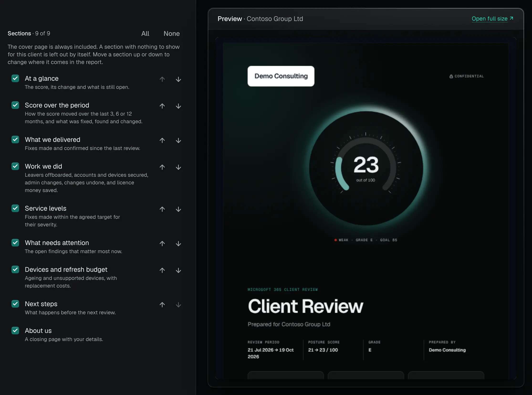
Task: Click the report cover preview thumbnail
Action: [366, 208]
